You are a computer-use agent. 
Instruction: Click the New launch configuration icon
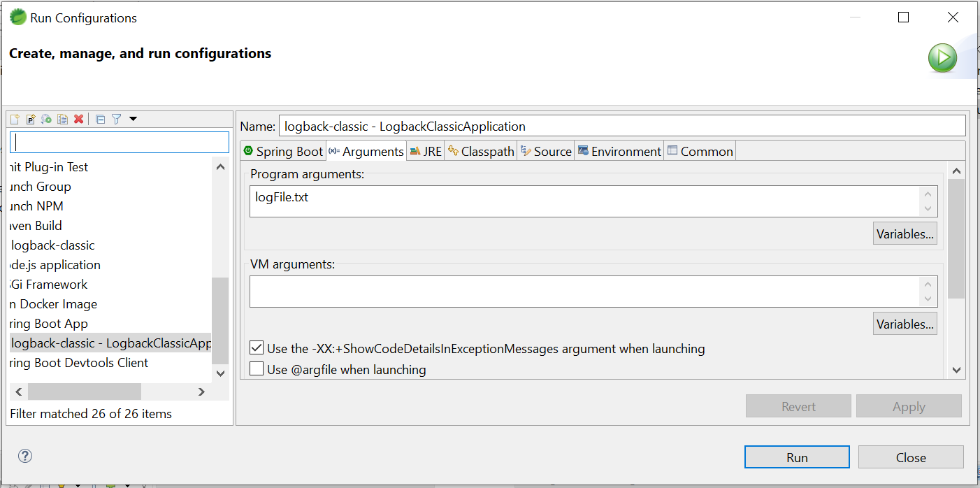(15, 120)
